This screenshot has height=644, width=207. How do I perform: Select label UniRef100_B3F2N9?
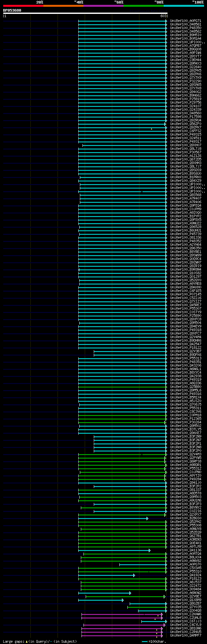[186, 437]
